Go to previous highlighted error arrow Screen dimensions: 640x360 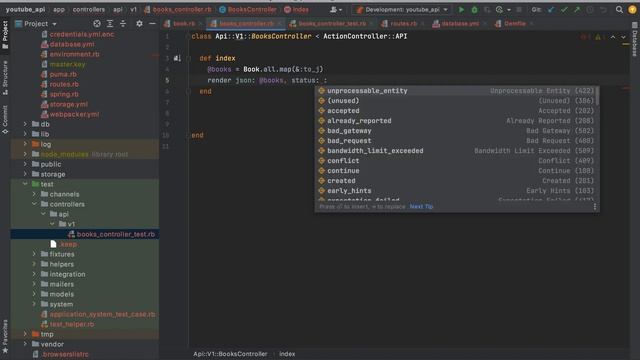pyautogui.click(x=613, y=37)
